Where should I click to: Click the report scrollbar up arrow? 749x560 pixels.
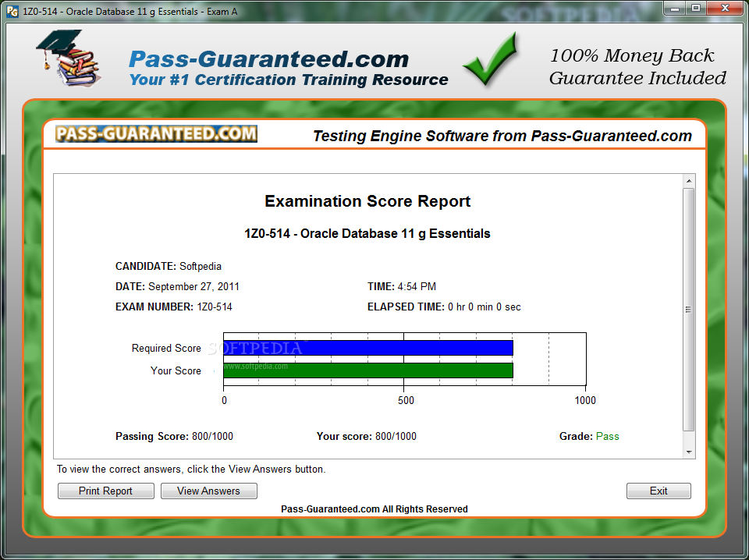(688, 181)
